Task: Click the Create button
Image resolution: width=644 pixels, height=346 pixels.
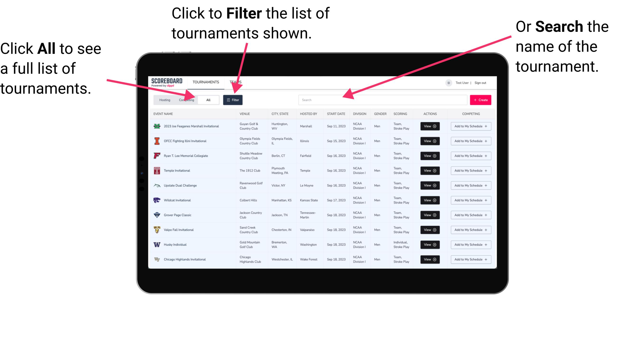Action: [x=481, y=100]
